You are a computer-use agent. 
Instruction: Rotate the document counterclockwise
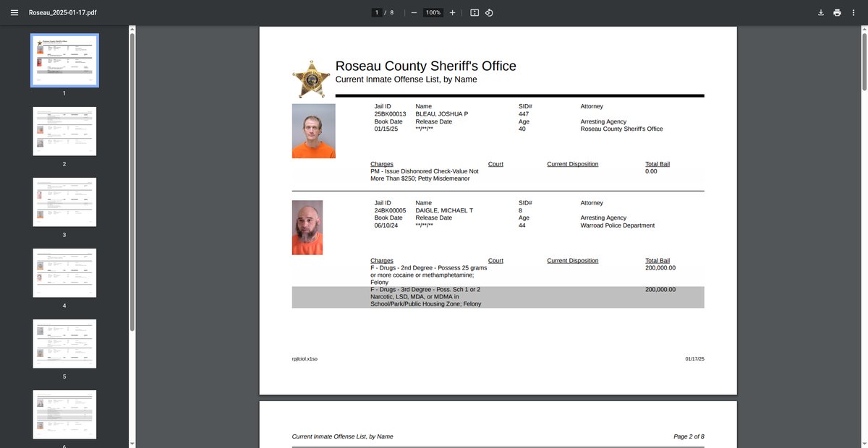(490, 12)
